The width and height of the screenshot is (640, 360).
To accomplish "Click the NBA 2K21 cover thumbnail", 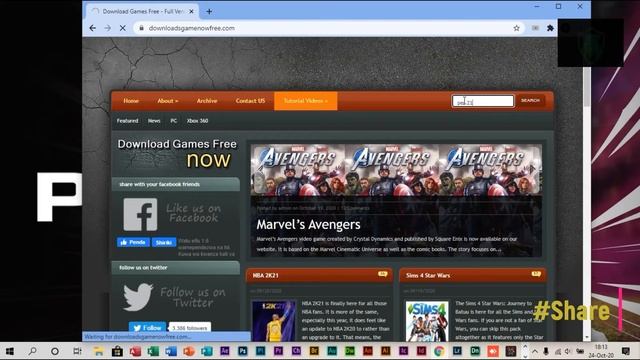I will (273, 321).
